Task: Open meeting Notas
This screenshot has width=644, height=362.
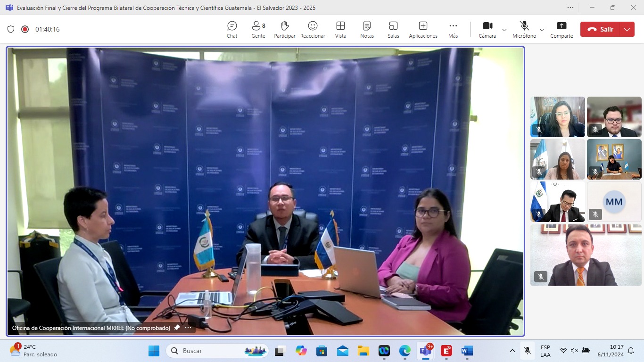Action: pyautogui.click(x=367, y=29)
